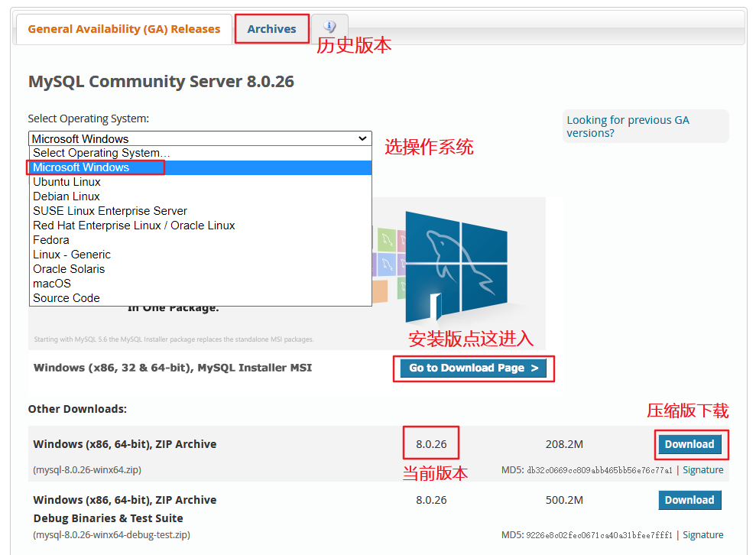
Task: Choose Linux - Generic option
Action: pyautogui.click(x=72, y=255)
